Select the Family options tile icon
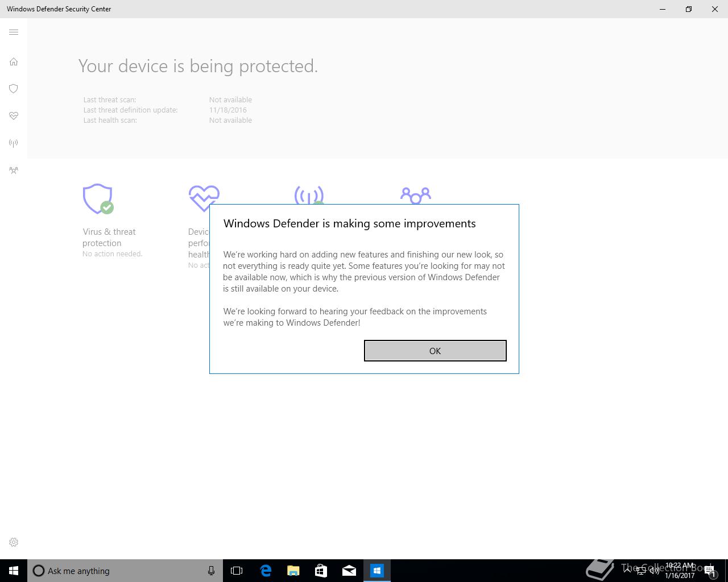The width and height of the screenshot is (728, 582). pyautogui.click(x=416, y=195)
